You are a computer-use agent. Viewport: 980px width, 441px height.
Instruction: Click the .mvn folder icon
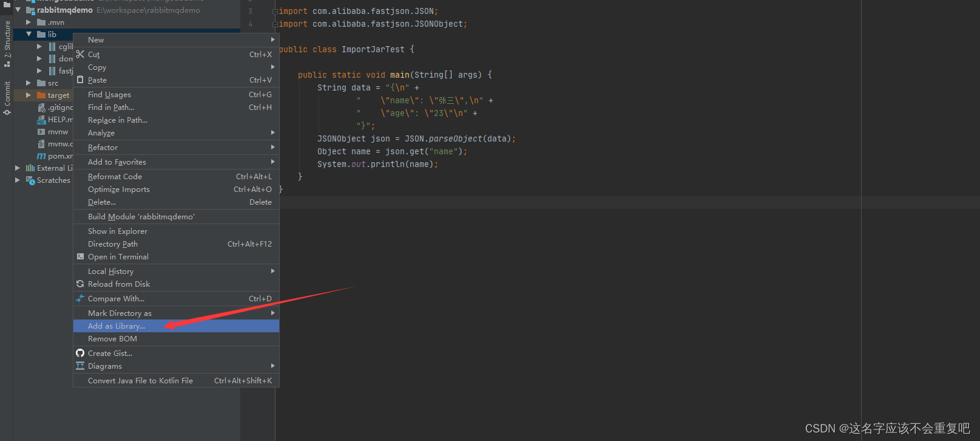tap(41, 22)
